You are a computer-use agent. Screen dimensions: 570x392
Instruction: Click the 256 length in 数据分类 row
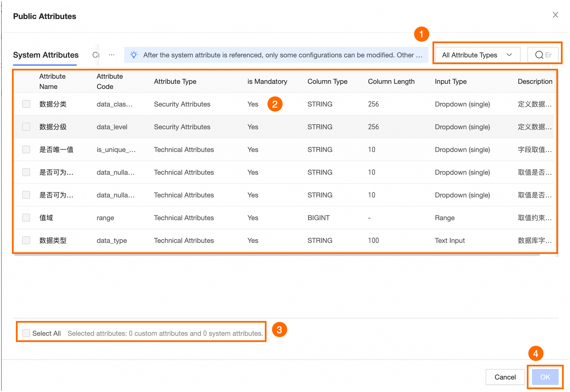coord(373,104)
